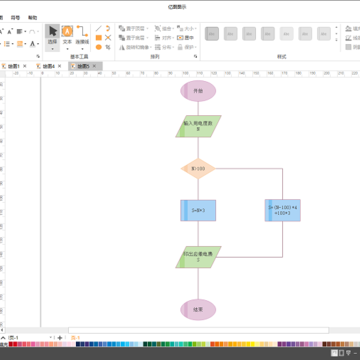Select the input parallelogram 输入用电度数
Viewport: 360px width, 360px height.
(198, 126)
